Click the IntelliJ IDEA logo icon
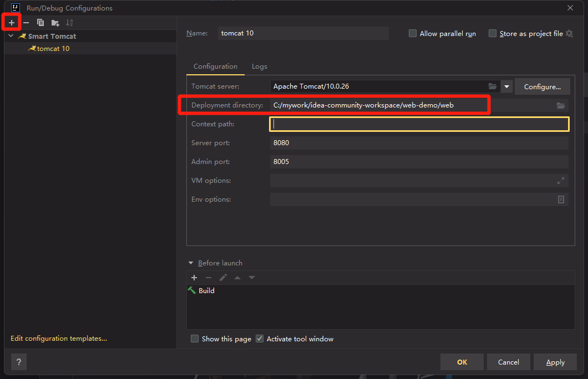The height and width of the screenshot is (379, 588). [16, 8]
